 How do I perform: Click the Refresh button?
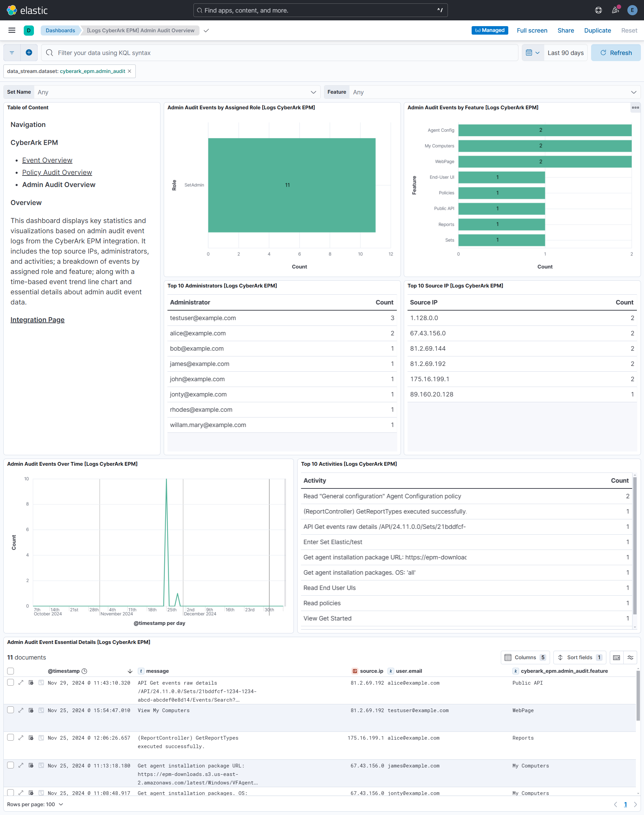click(x=615, y=53)
